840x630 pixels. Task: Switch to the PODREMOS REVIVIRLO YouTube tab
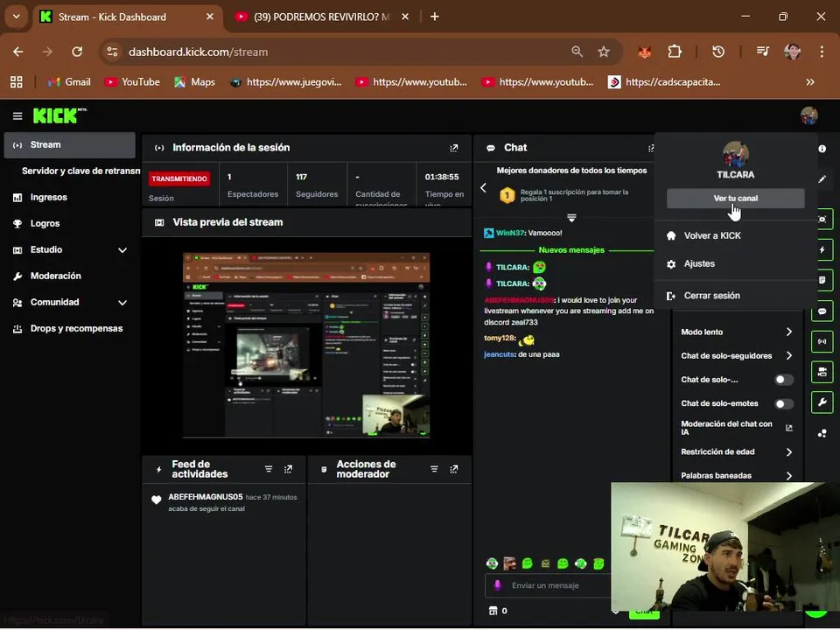321,17
